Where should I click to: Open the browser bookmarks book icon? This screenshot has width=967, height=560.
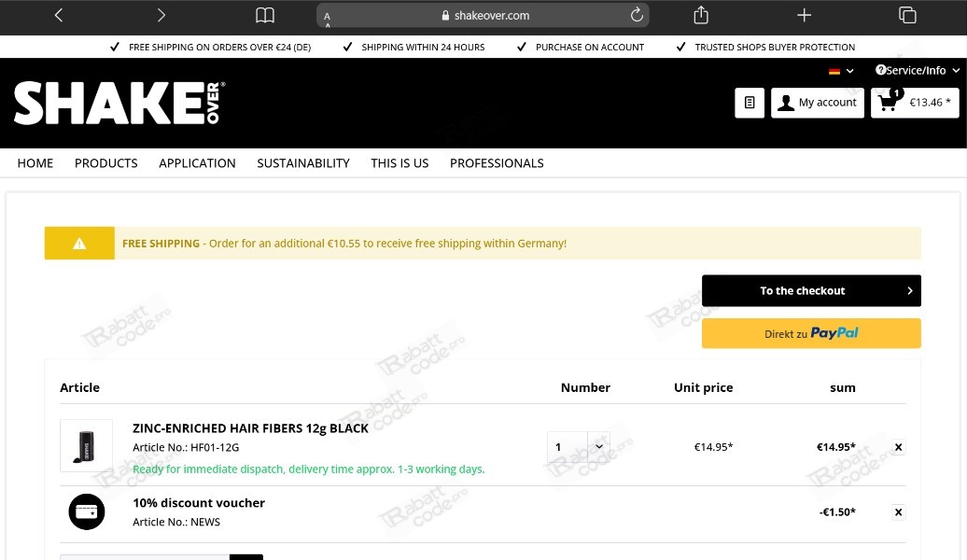pos(265,15)
